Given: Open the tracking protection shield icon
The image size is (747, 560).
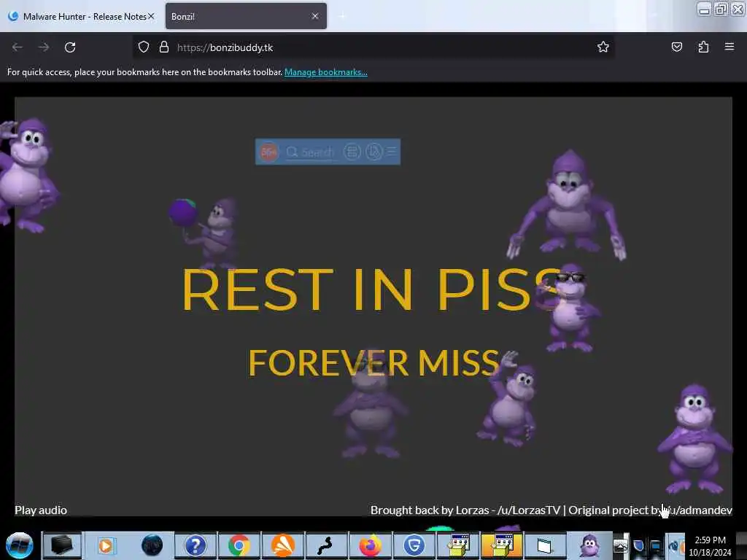Looking at the screenshot, I should pos(144,47).
